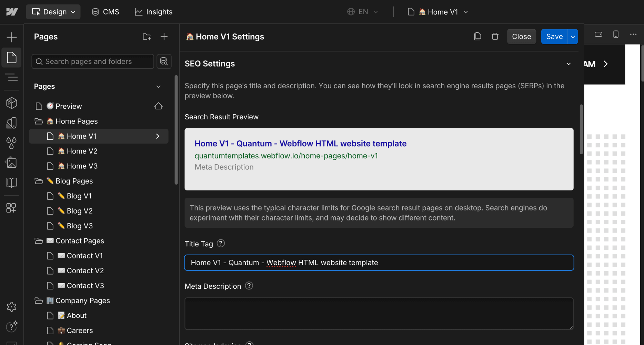644x345 pixels.
Task: Open the Components panel
Action: [11, 103]
